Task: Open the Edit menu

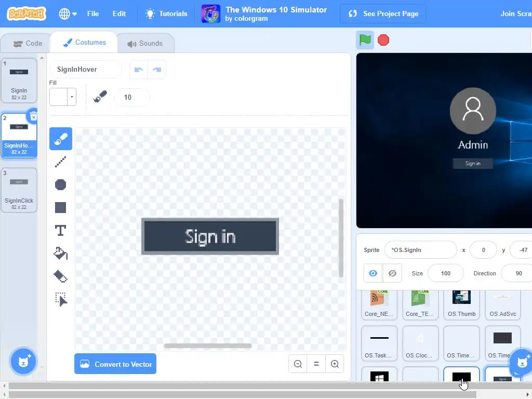Action: pyautogui.click(x=119, y=14)
